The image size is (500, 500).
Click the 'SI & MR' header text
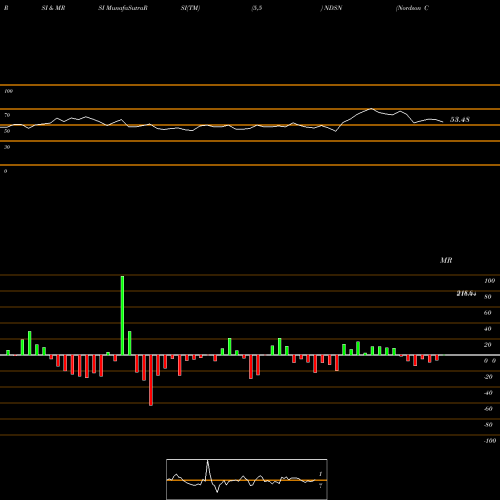click(x=53, y=8)
